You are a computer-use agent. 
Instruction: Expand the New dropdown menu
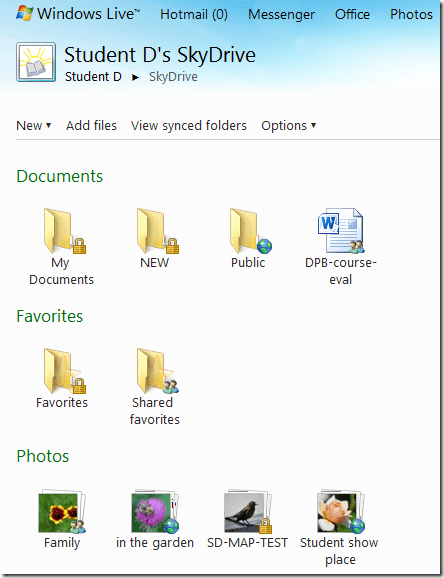click(x=34, y=126)
